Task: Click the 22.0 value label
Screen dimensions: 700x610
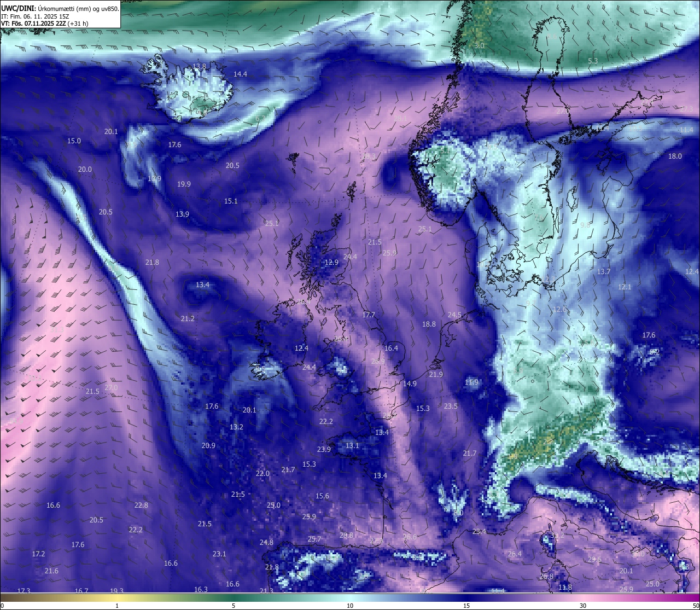Action: [262, 473]
